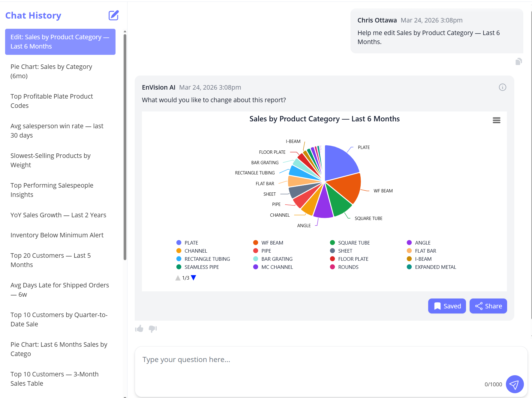
Task: Click the 'Chris Ottawa' sender name
Action: (x=377, y=20)
